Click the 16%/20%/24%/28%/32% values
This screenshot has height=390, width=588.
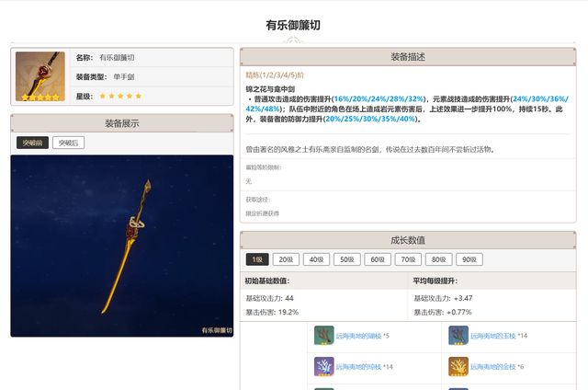(x=379, y=98)
